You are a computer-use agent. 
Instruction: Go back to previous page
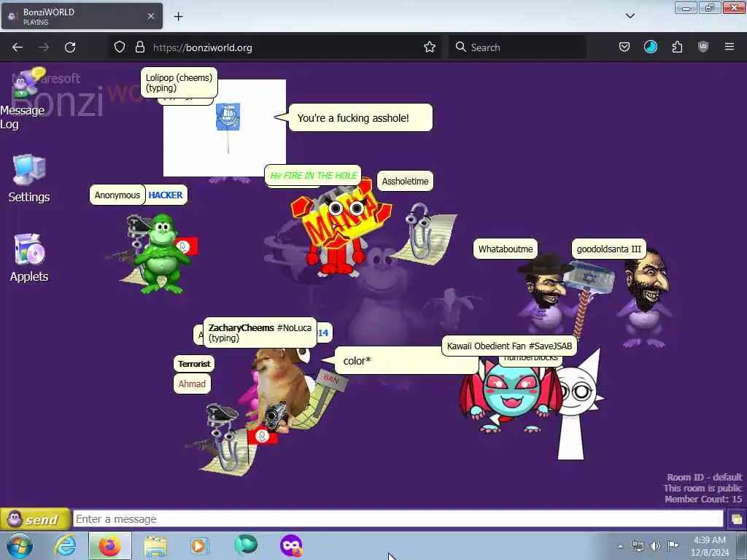click(x=18, y=47)
